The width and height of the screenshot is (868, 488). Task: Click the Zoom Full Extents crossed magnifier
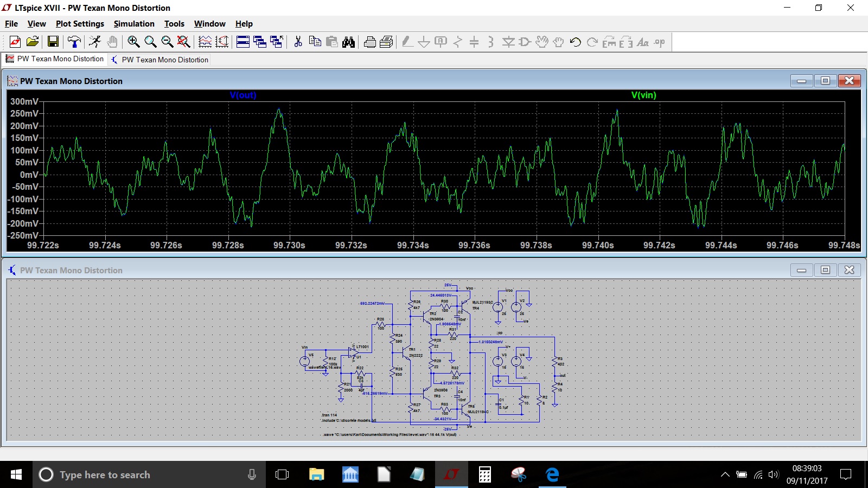pos(184,42)
